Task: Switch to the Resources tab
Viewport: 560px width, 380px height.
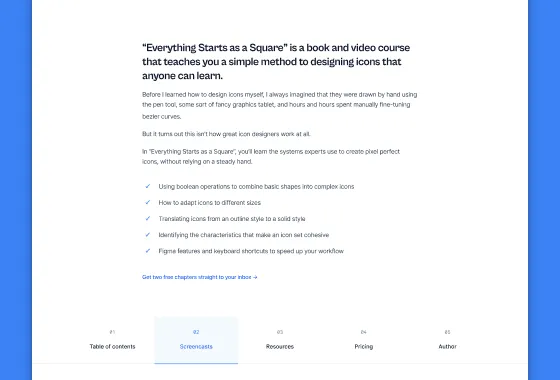Action: 280,340
